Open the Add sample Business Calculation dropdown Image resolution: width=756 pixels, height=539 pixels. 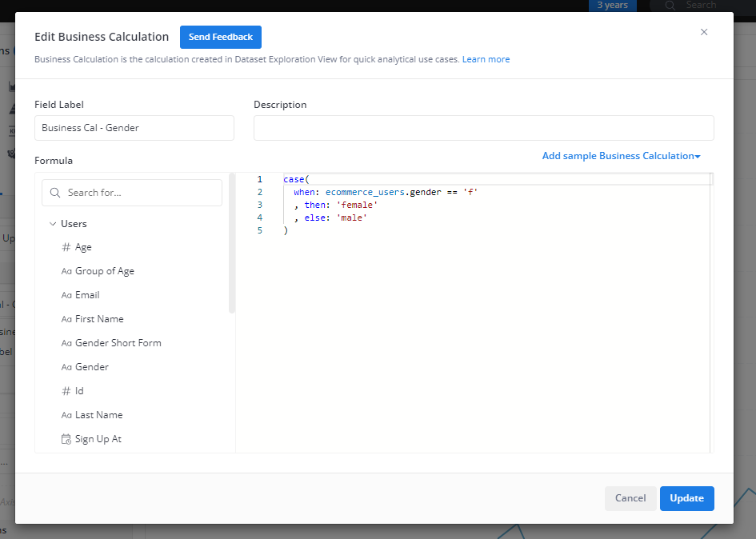tap(621, 156)
